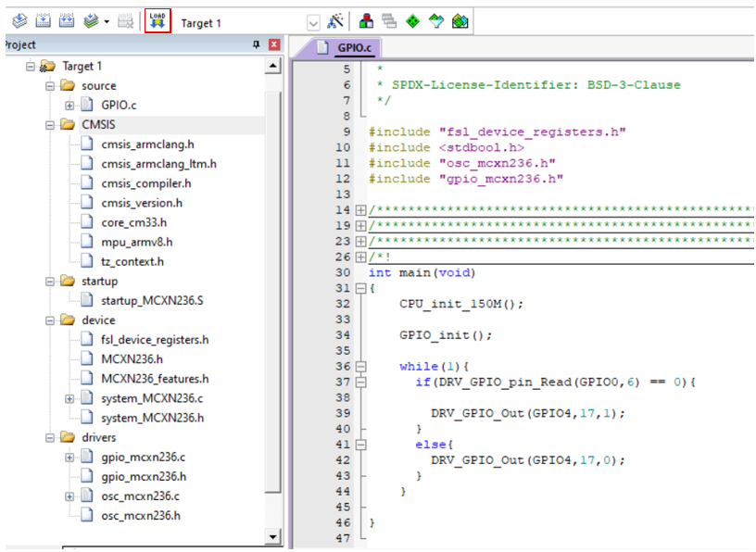756x552 pixels.
Task: Click the Download (LOAD) to flash button
Action: pyautogui.click(x=157, y=21)
